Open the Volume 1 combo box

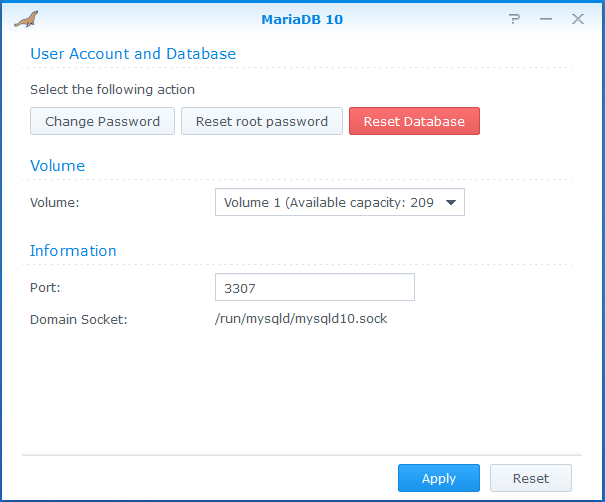pos(328,203)
